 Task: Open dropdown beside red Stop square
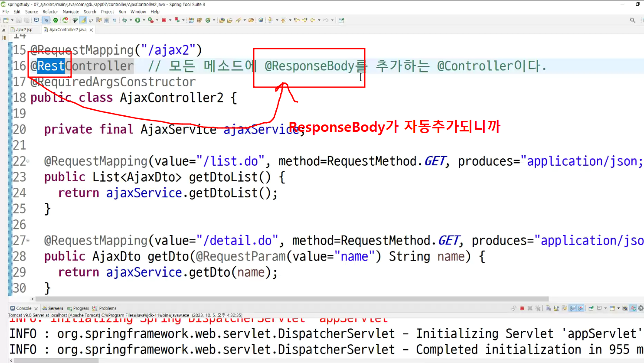(170, 20)
